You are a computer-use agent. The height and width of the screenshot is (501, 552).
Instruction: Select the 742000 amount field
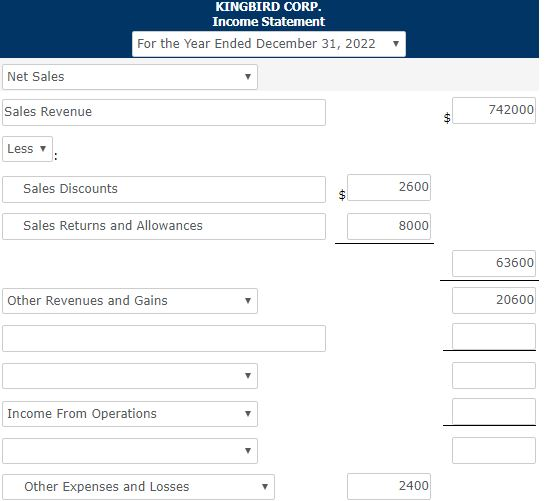pos(494,111)
